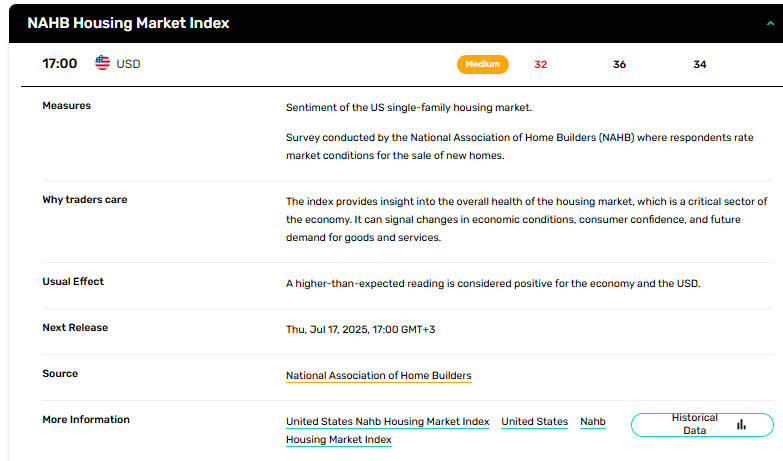Click the red actual value 32

(x=540, y=64)
